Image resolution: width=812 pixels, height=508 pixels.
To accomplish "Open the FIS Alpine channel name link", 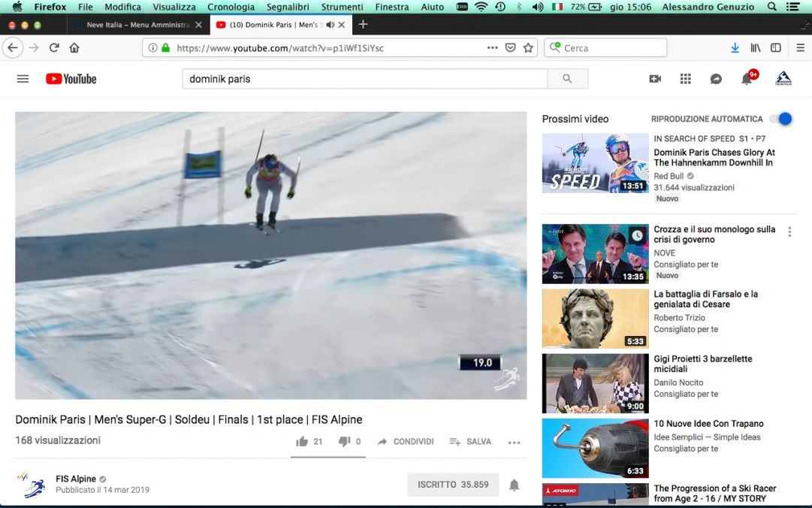I will tap(76, 479).
